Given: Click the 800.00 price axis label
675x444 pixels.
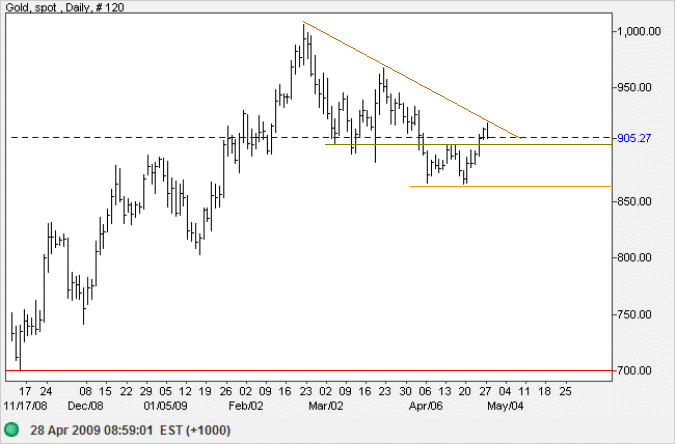Looking at the screenshot, I should tap(634, 258).
